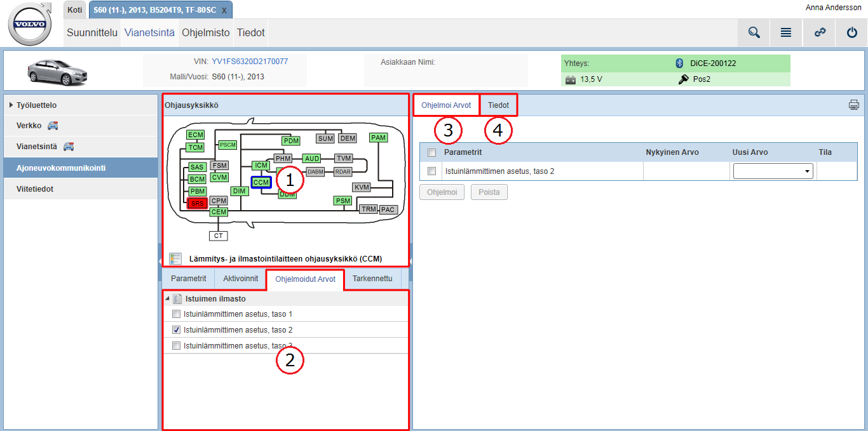Open Vianetsintä in the top menu
Viewport: 868px width, 431px height.
coord(149,32)
